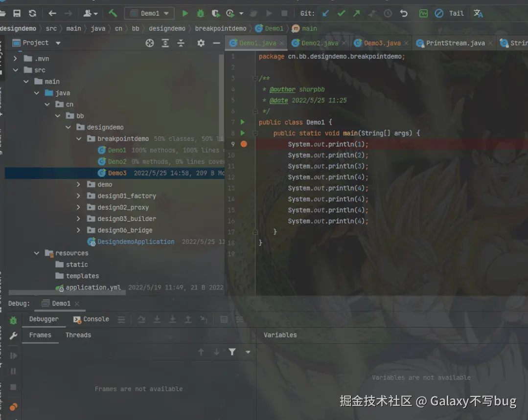Hide the Project panel with minus icon
Image resolution: width=528 pixels, height=420 pixels.
pos(216,43)
